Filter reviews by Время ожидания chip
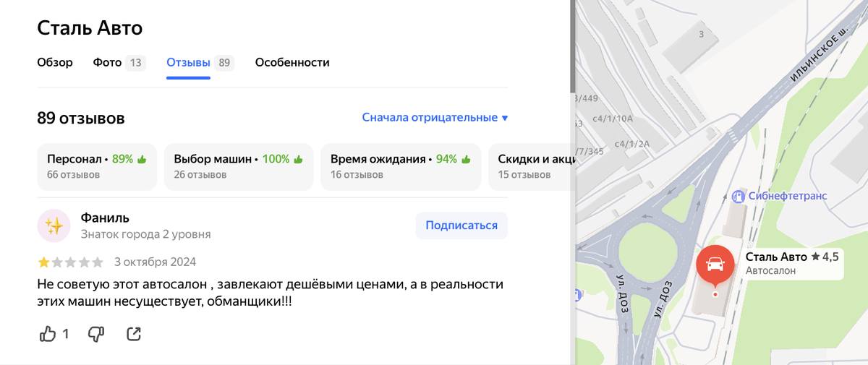 [401, 166]
